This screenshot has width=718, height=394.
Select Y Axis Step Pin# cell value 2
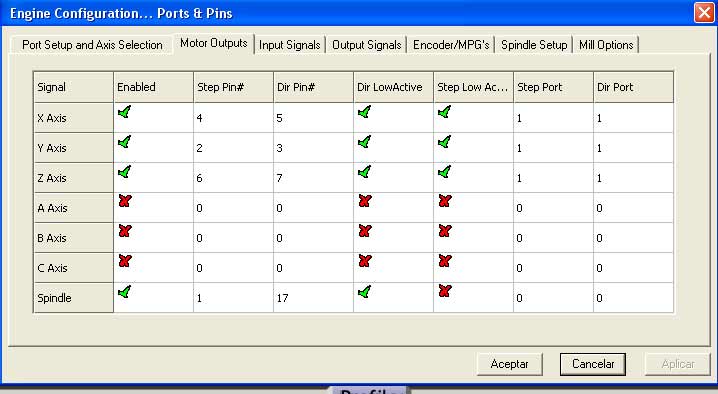tap(234, 148)
